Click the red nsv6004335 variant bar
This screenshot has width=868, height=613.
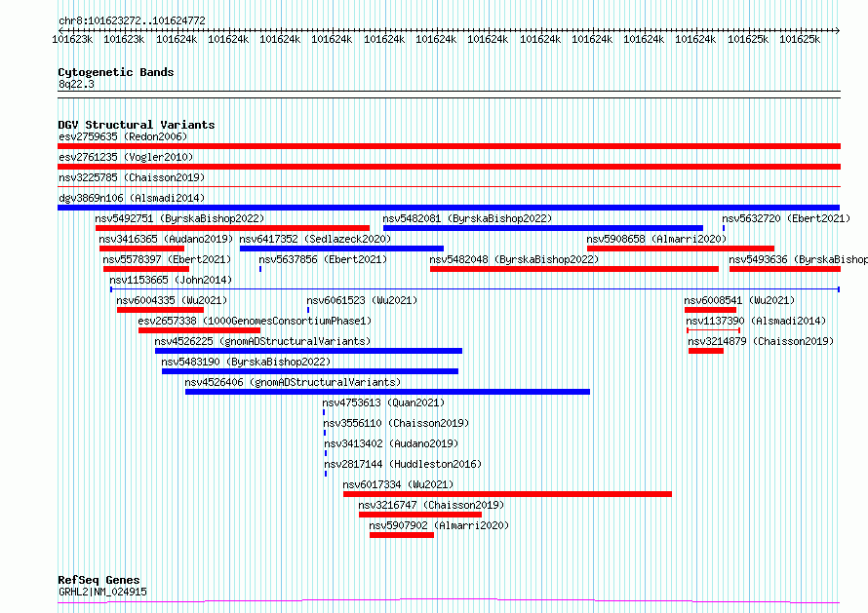click(x=160, y=310)
